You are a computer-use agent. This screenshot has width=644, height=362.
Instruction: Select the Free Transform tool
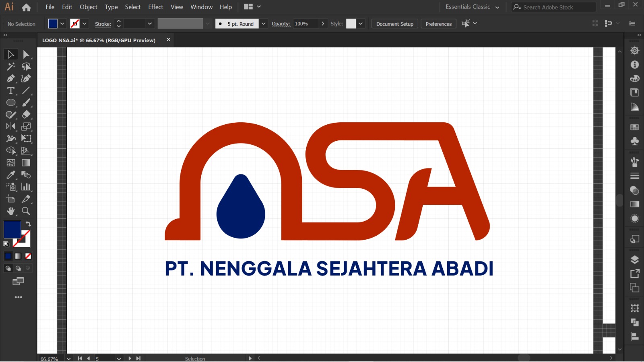coord(26,139)
